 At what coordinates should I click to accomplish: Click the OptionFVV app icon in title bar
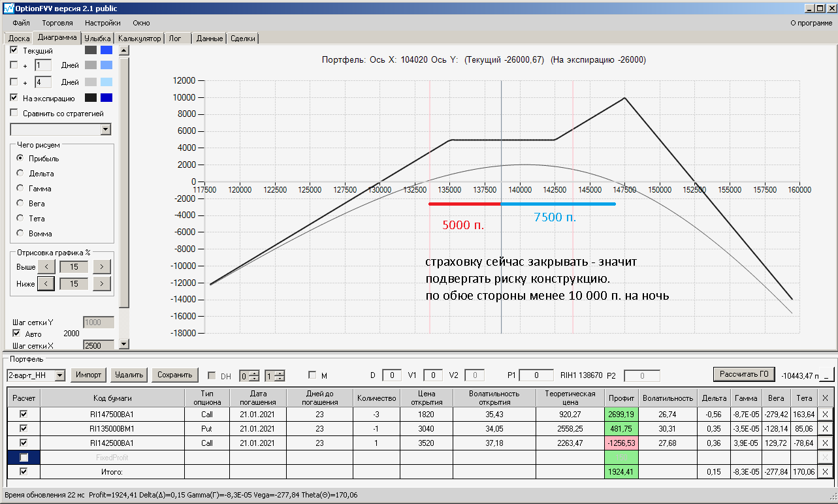pos(8,8)
